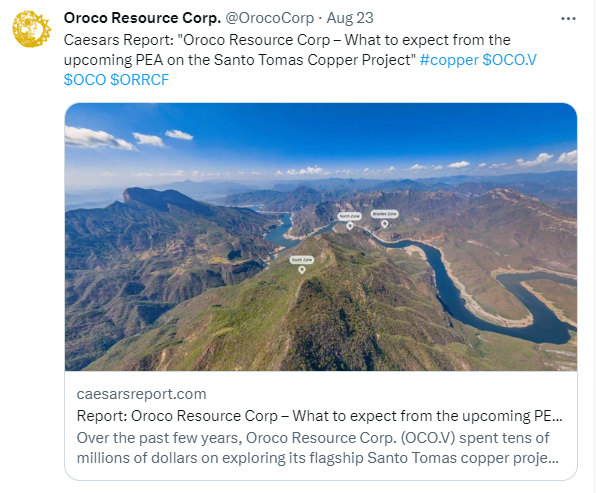This screenshot has width=596, height=493.
Task: Select the Brasiles Zone label bubble
Action: [385, 214]
